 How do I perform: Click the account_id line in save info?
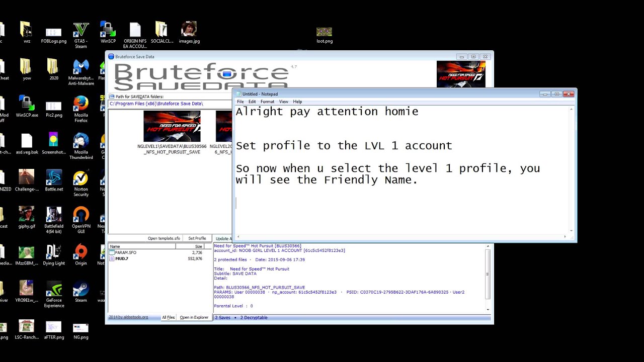(280, 250)
